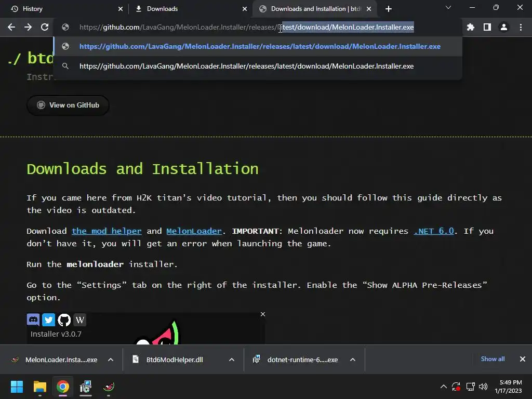Click Show all downloads
Screen dimensions: 532x399
click(493, 359)
